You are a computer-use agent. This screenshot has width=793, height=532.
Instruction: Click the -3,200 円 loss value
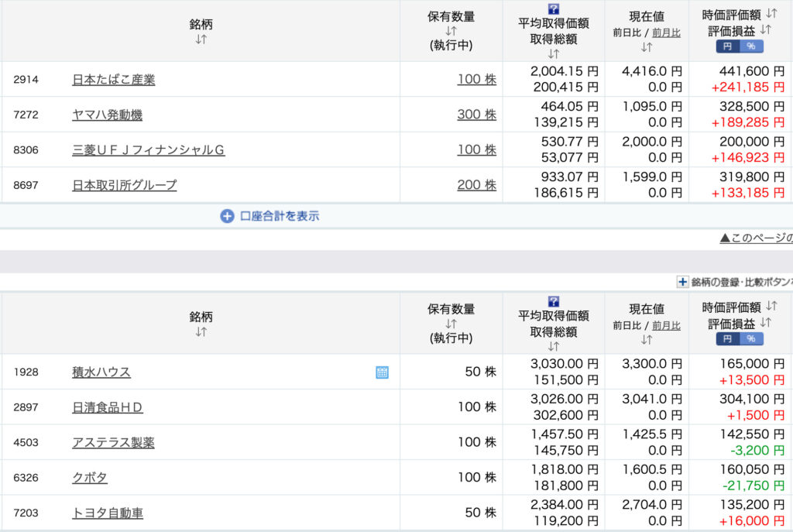[x=757, y=451]
